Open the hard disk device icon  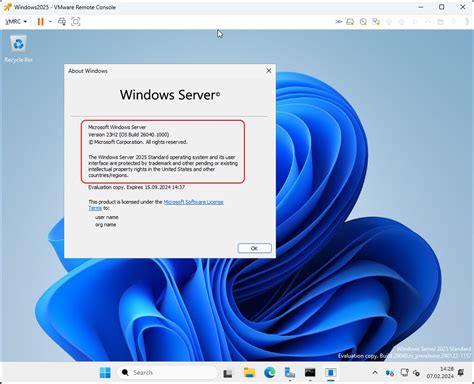pos(350,22)
